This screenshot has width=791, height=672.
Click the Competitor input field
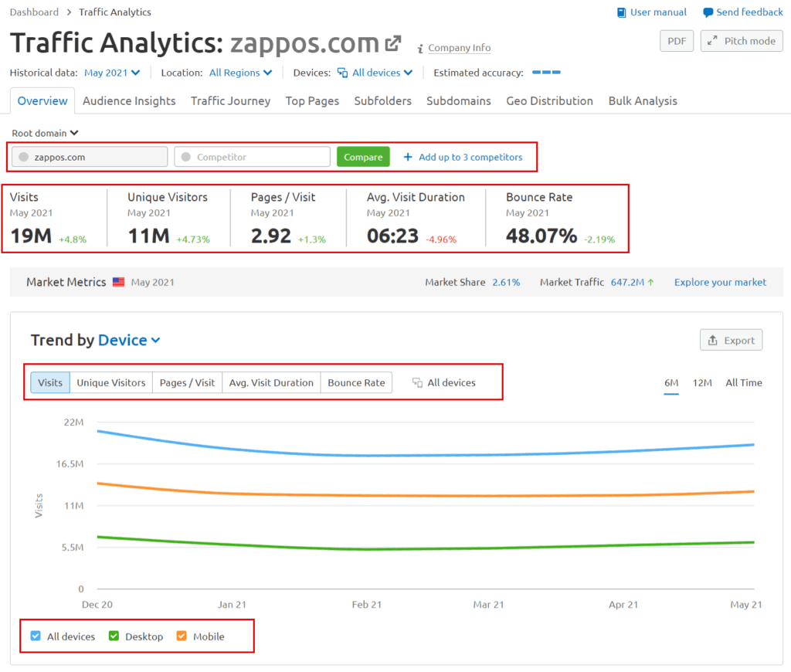tap(253, 157)
